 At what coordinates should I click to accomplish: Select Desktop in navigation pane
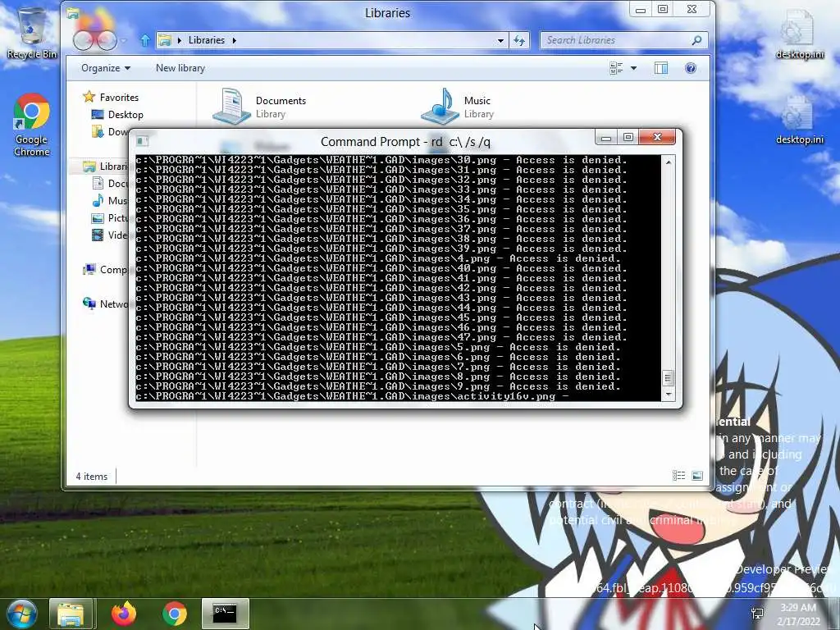117,115
